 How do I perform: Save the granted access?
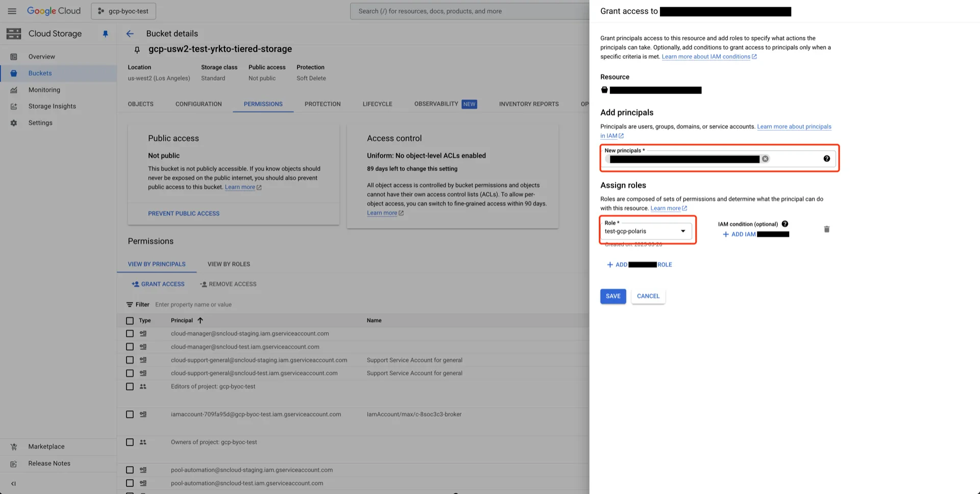tap(613, 296)
